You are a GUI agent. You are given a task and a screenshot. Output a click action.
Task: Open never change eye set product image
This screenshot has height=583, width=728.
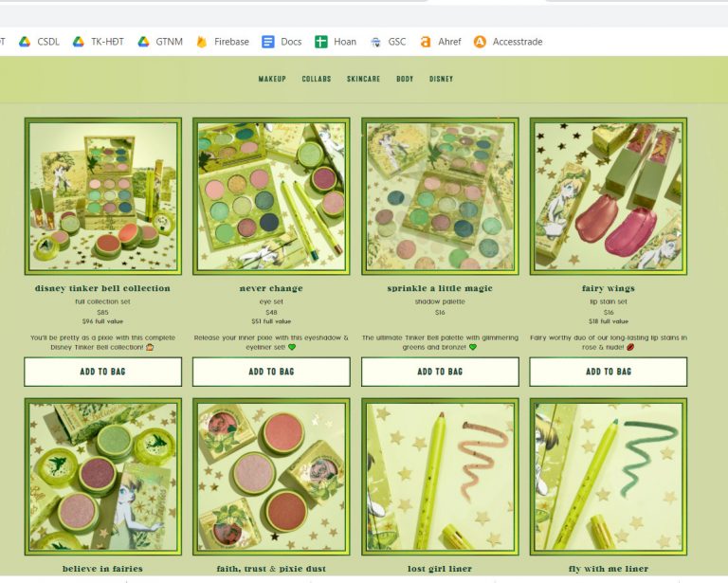click(x=272, y=196)
